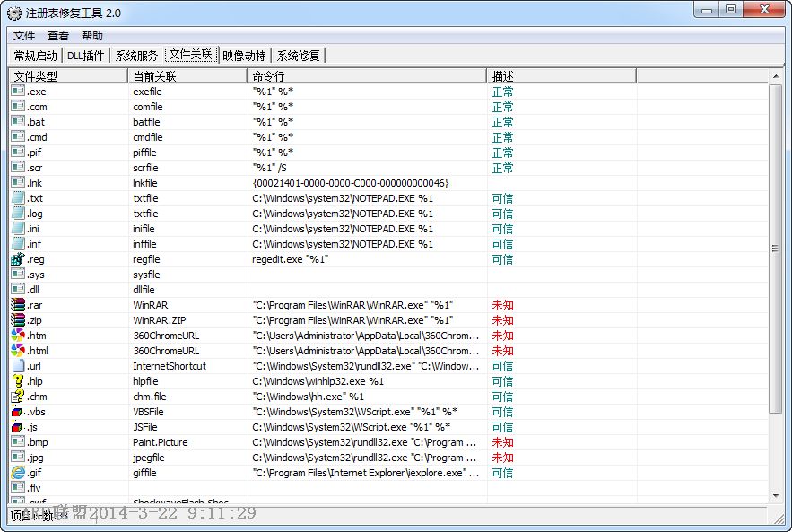Viewport: 792px width, 532px height.
Task: Click the Internet Explorer icon for .gif
Action: [x=18, y=473]
